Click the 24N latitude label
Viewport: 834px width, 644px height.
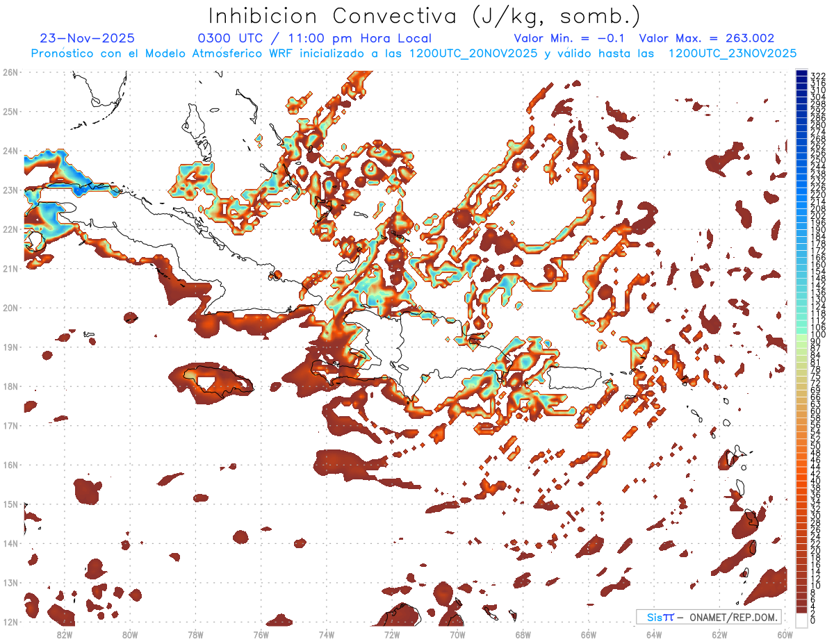point(10,150)
